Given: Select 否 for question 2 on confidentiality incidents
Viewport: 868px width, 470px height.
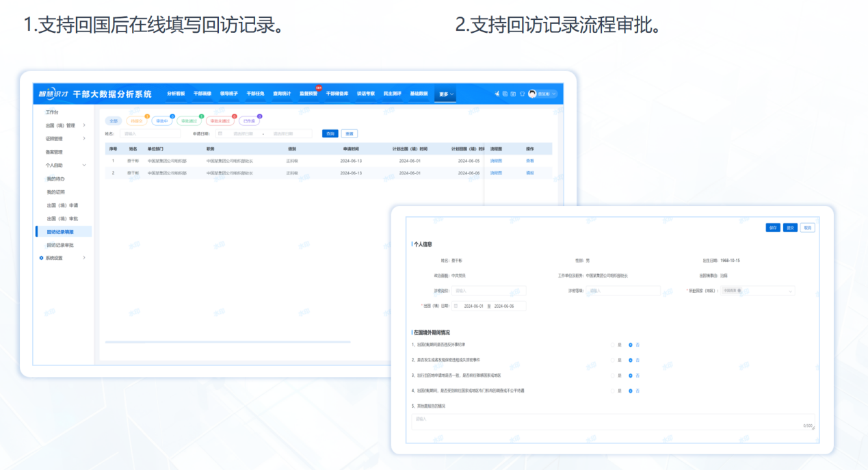Looking at the screenshot, I should [x=631, y=360].
